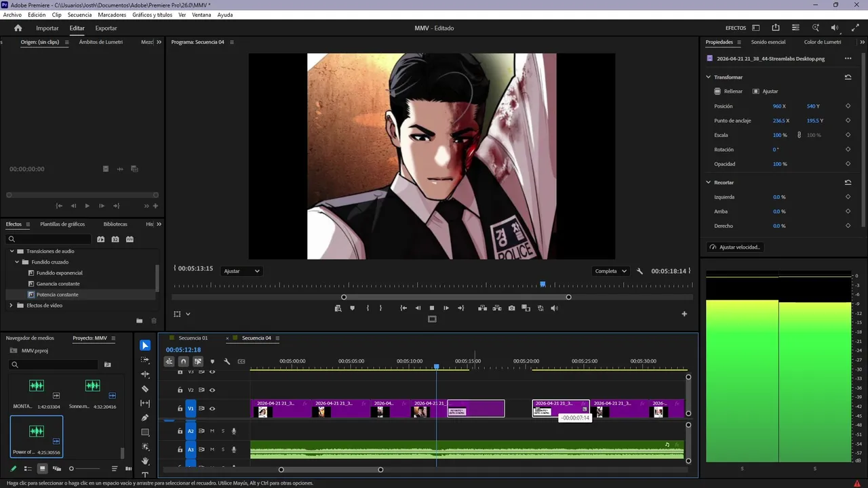Screen dimensions: 868x488
Task: Collapse the Transformar section
Action: (709, 77)
